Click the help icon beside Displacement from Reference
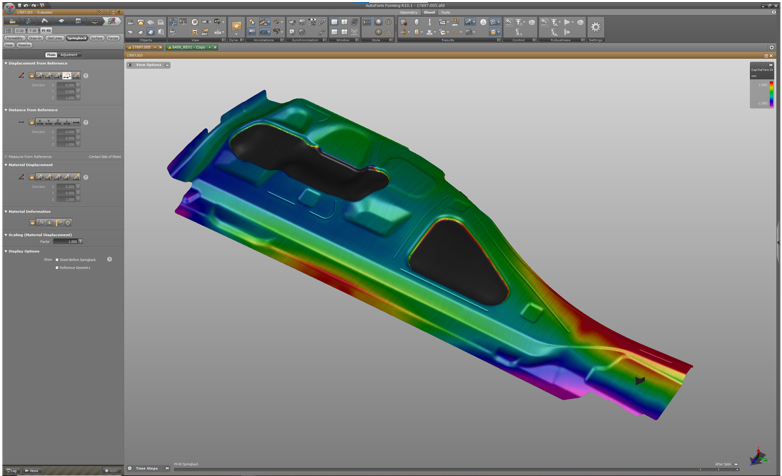This screenshot has width=782, height=476. (x=86, y=75)
